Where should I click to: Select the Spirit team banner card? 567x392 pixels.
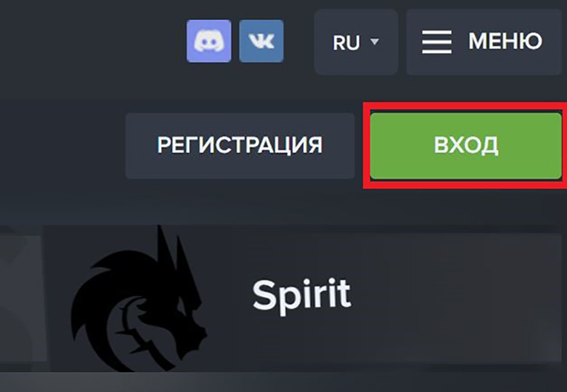tap(302, 297)
